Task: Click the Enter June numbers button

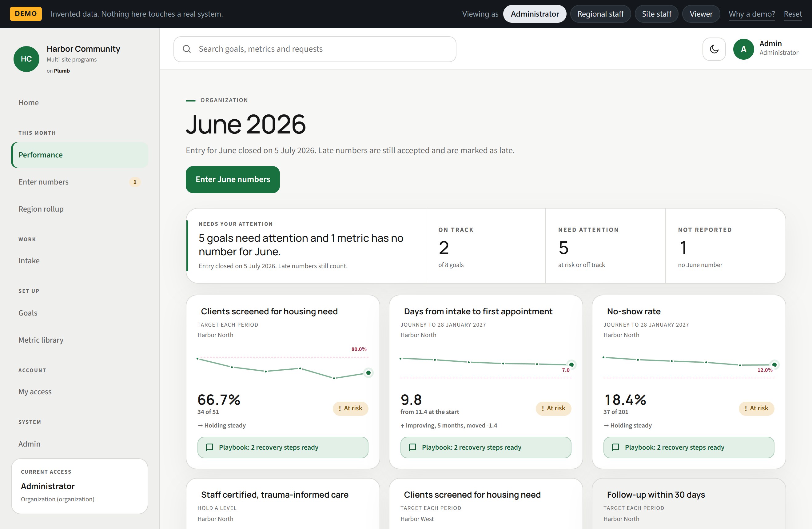Action: point(233,179)
